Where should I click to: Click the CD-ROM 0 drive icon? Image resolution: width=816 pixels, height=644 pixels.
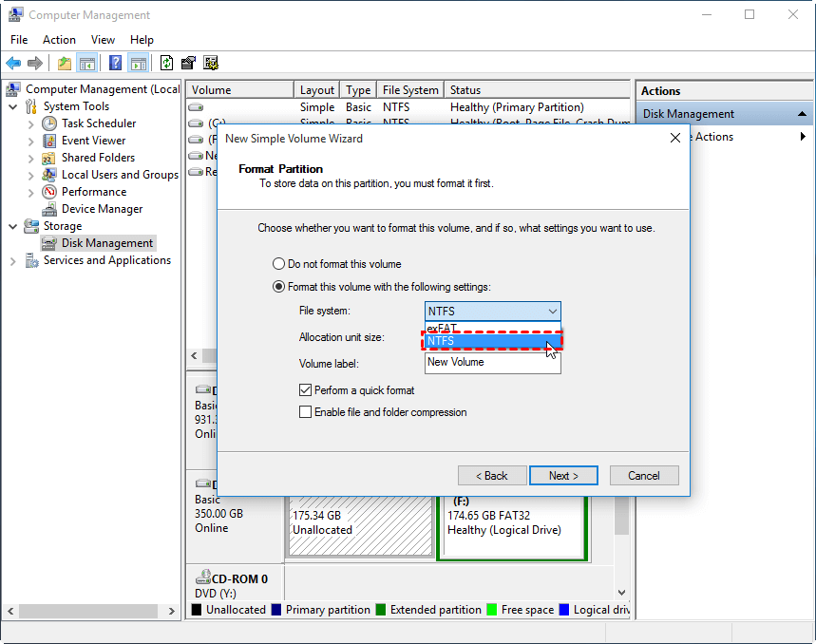click(x=203, y=577)
